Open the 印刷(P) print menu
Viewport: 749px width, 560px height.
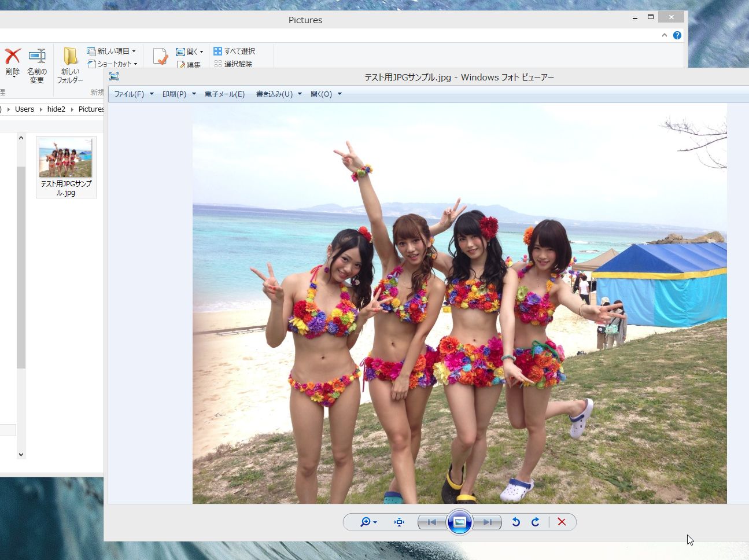(x=174, y=94)
